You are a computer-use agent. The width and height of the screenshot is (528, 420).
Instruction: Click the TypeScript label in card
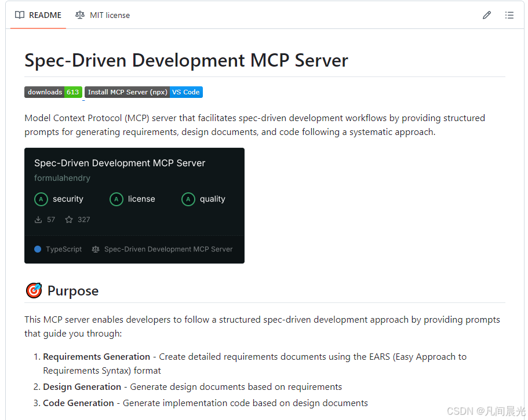[x=64, y=249]
